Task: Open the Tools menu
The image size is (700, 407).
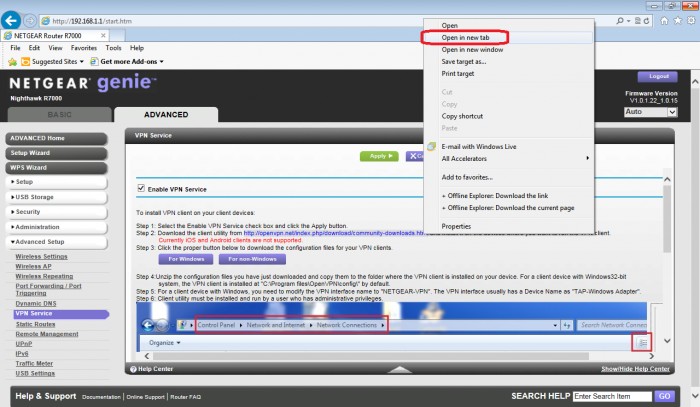Action: click(113, 48)
